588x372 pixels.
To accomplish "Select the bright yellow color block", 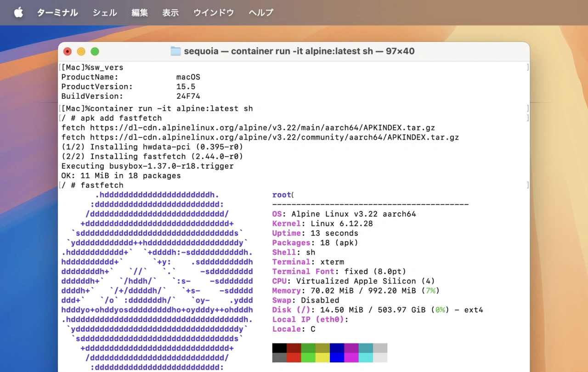I will pyautogui.click(x=322, y=357).
